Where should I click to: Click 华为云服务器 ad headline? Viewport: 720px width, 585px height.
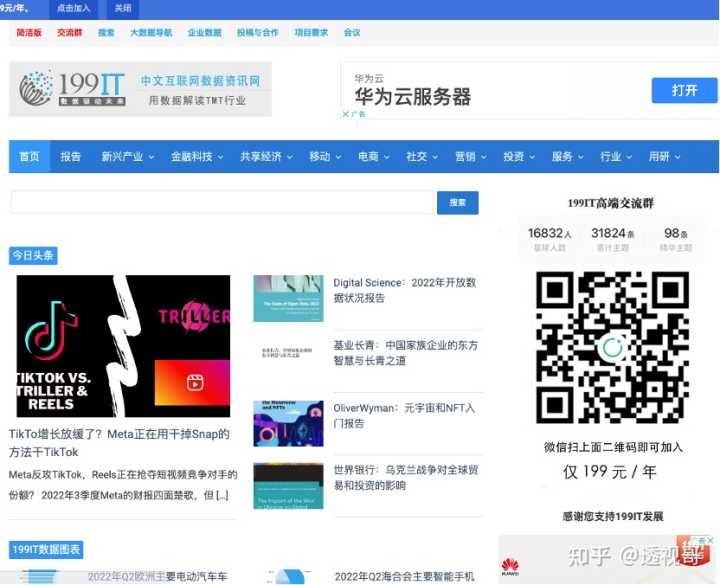(412, 97)
